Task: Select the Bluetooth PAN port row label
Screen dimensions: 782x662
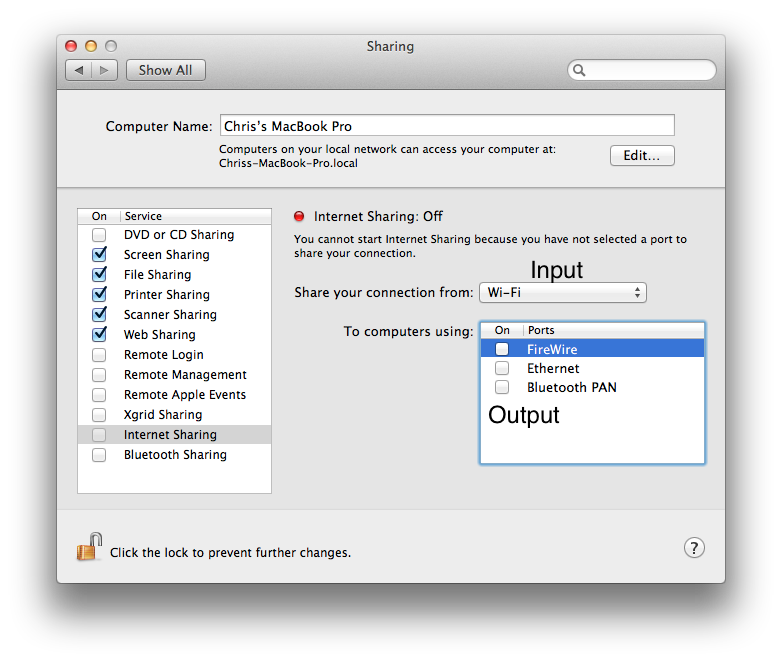Action: tap(572, 387)
